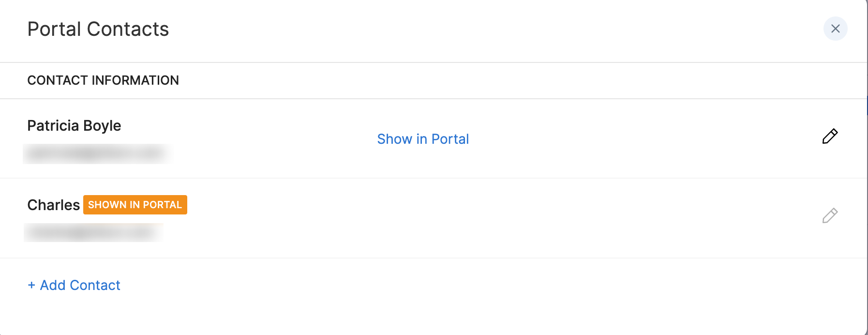This screenshot has height=335, width=868.
Task: Select the Patricia Boyle contact name
Action: pyautogui.click(x=74, y=126)
